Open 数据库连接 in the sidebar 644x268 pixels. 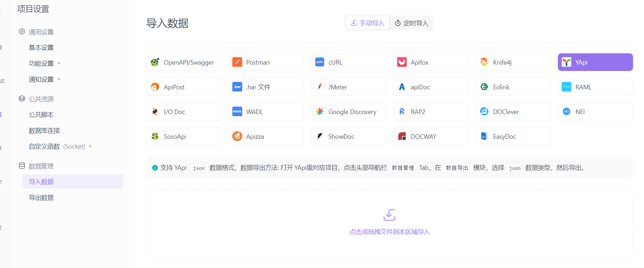[44, 131]
